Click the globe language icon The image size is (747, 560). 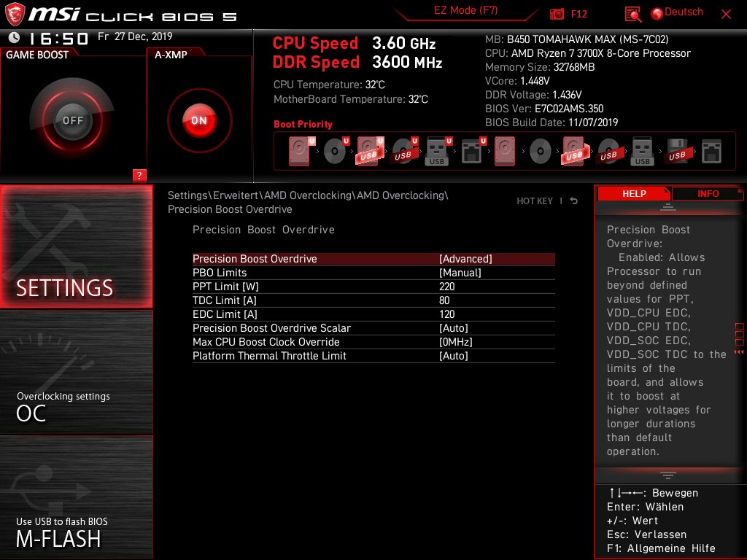[x=657, y=14]
